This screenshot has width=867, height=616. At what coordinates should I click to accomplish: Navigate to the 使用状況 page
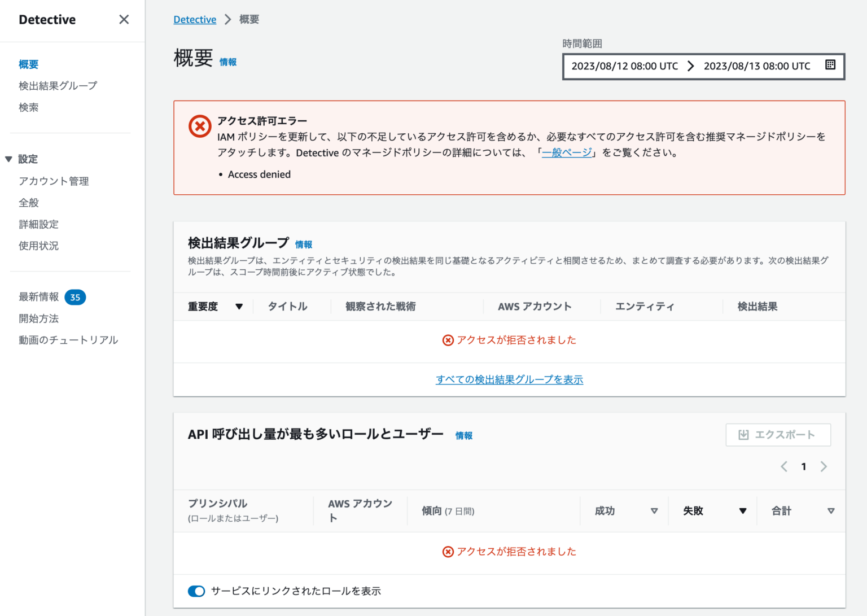coord(37,246)
